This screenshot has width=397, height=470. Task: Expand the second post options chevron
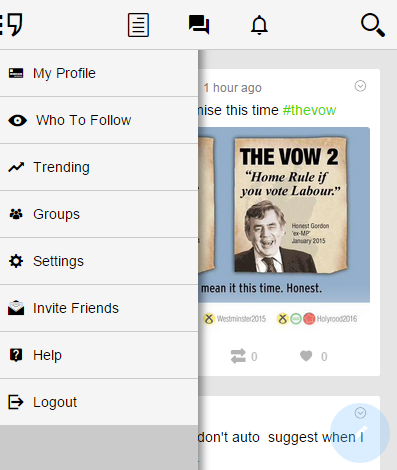tap(360, 413)
